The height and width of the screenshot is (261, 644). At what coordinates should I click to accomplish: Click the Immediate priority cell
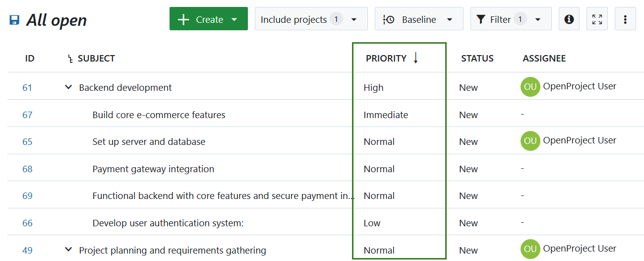386,115
